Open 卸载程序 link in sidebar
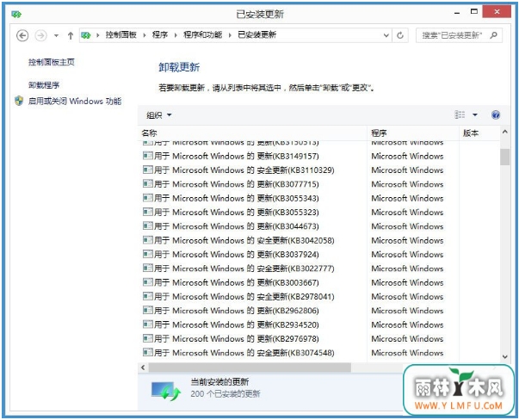 [x=44, y=85]
